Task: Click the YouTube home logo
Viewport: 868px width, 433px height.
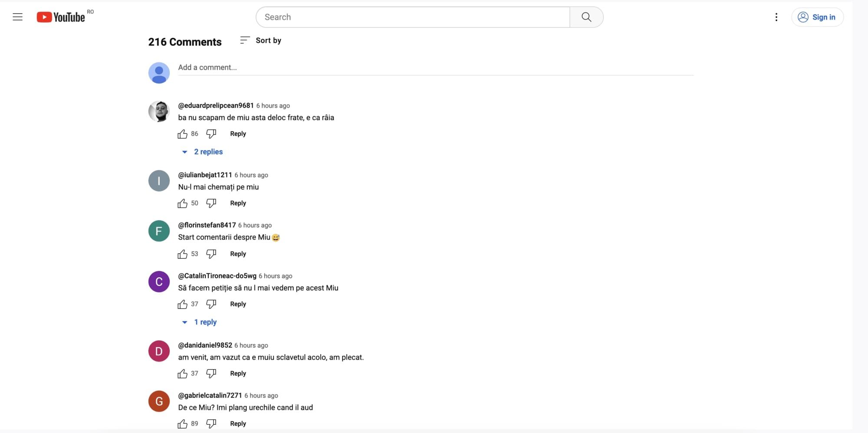Action: (x=61, y=17)
